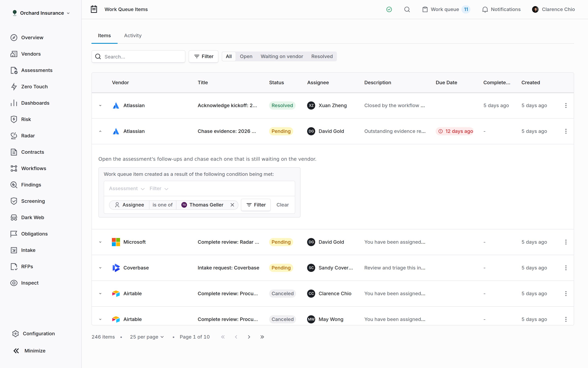Expand the Microsoft row

(100, 242)
